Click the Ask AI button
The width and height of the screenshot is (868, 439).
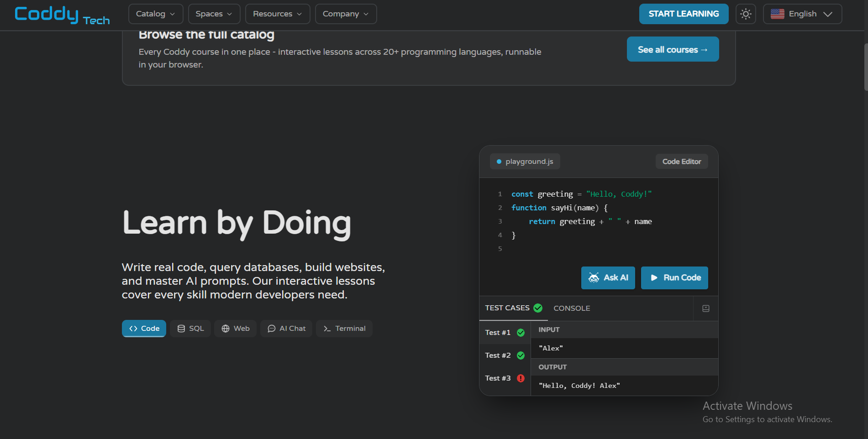pos(608,277)
